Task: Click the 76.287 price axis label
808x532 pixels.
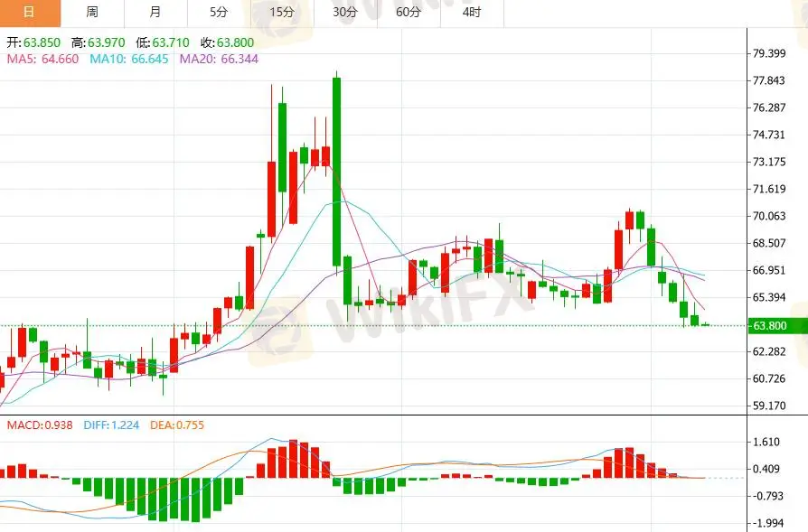Action: click(769, 108)
